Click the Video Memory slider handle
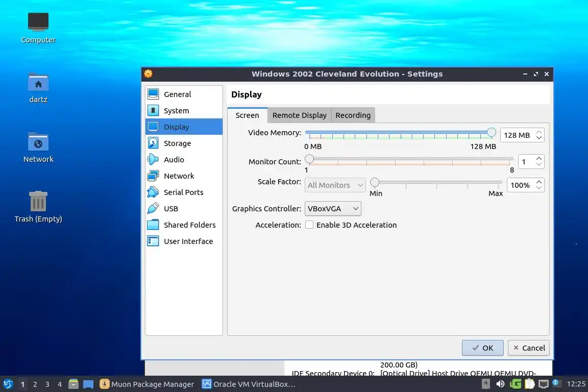The width and height of the screenshot is (588, 392). coord(491,132)
